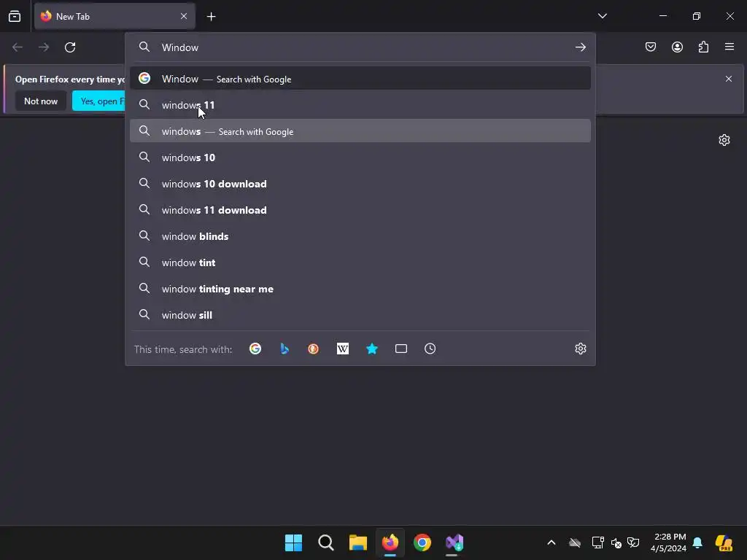Click the Yes, open Firefox button
Screen dimensions: 747x560
(98, 101)
